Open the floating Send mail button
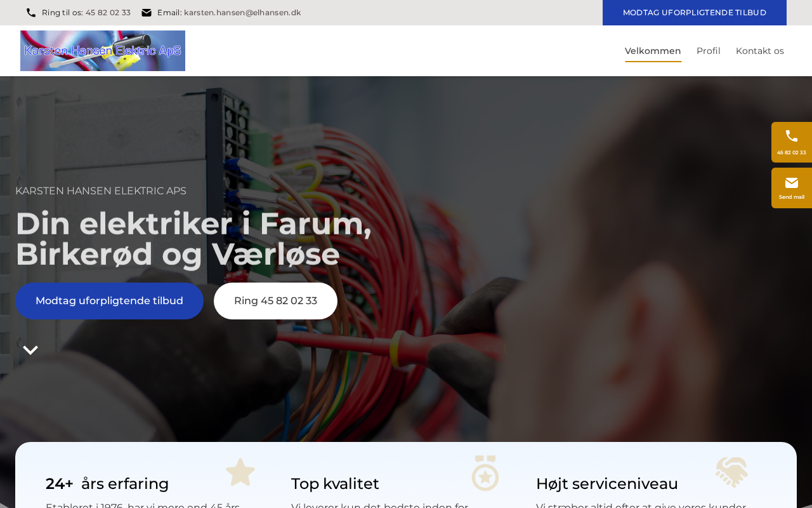Image resolution: width=812 pixels, height=508 pixels. tap(792, 188)
